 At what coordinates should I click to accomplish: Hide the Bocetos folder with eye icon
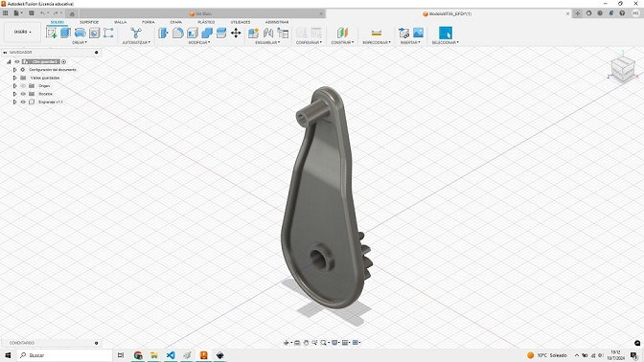point(23,94)
